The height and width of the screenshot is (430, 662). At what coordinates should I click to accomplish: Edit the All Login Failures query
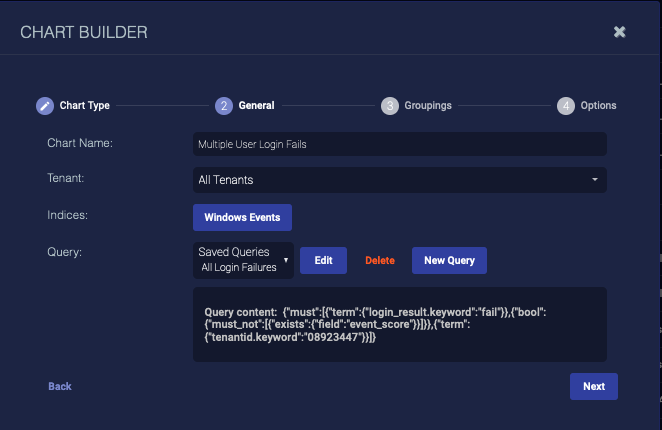tap(323, 260)
